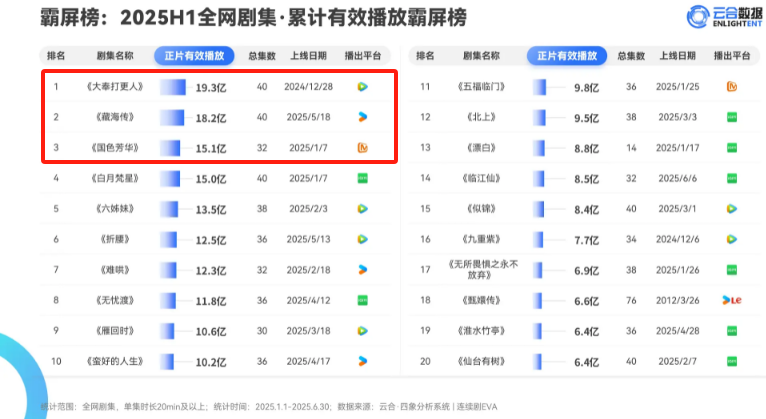
Task: Click rank number 10 beside 《蛮好的人生》
Action: click(56, 361)
